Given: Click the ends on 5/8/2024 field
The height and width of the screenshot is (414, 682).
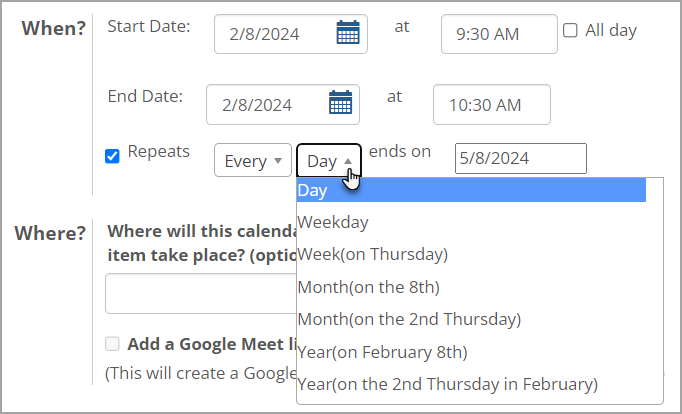Looking at the screenshot, I should point(520,158).
